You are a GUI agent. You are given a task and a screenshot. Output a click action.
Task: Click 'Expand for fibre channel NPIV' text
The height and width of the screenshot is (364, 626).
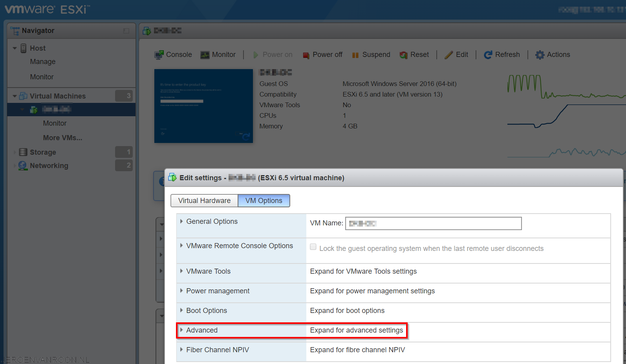pos(357,350)
